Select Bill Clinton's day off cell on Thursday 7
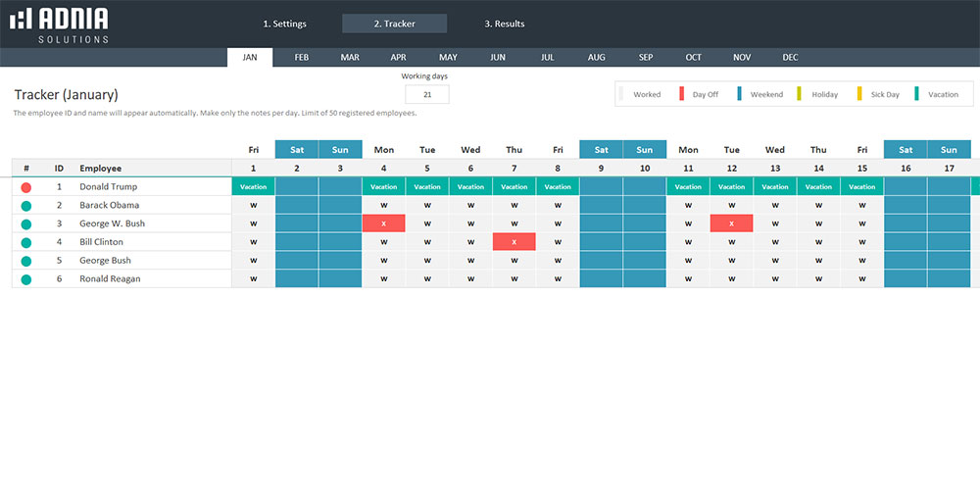Viewport: 980px width, 496px height. point(514,242)
